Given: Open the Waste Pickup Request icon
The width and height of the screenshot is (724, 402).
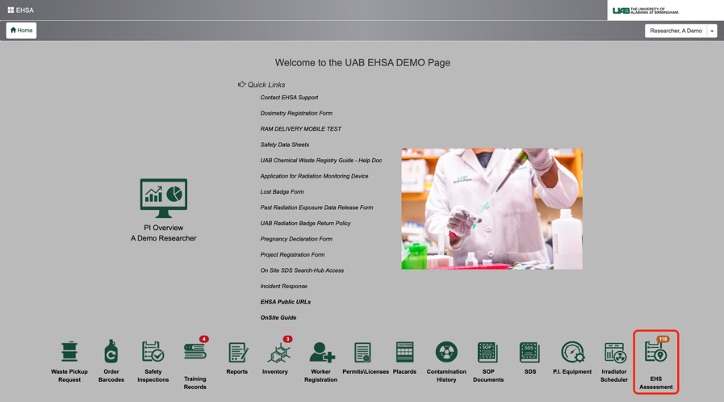Looking at the screenshot, I should tap(70, 352).
